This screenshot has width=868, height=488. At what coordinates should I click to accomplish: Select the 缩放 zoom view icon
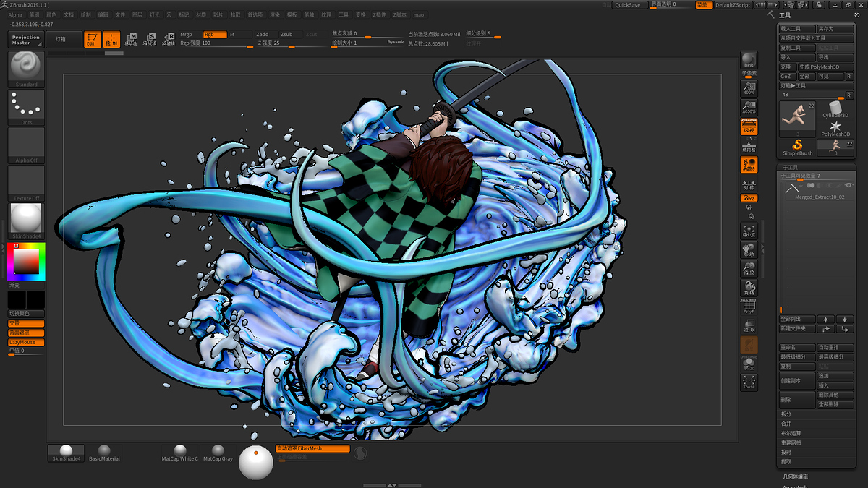[749, 269]
